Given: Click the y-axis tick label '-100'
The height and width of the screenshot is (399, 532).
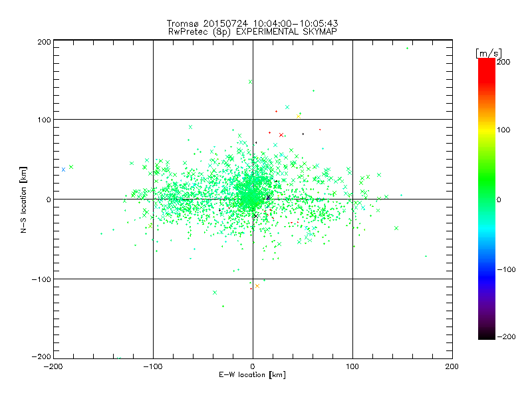Looking at the screenshot, I should click(x=41, y=279).
